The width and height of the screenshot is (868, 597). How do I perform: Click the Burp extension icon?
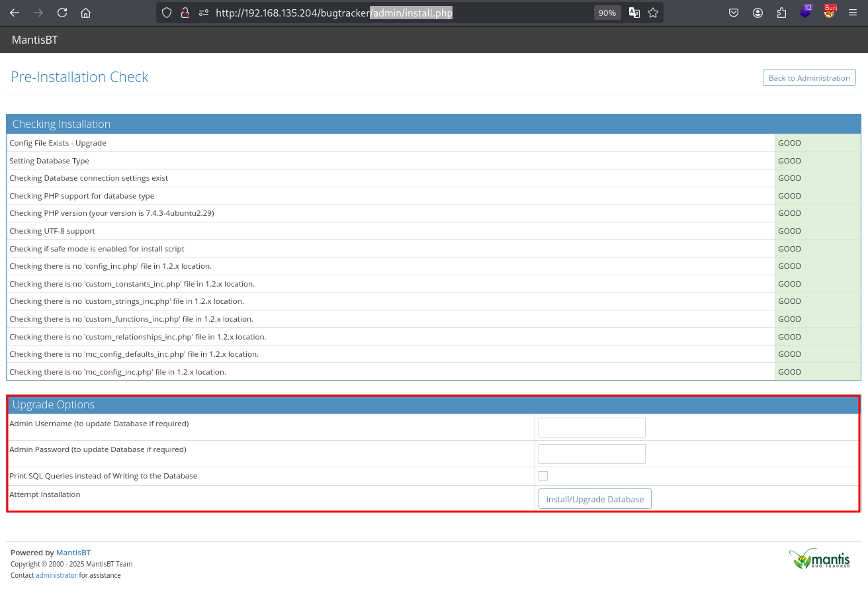pos(830,11)
